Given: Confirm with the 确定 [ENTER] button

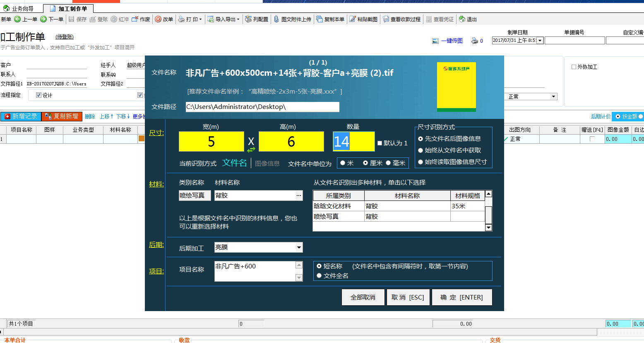Looking at the screenshot, I should pyautogui.click(x=461, y=297).
